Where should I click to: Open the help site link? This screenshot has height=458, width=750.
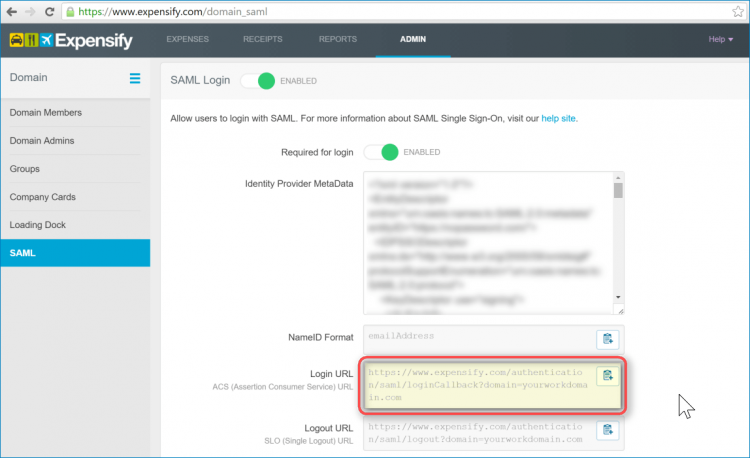click(x=558, y=118)
